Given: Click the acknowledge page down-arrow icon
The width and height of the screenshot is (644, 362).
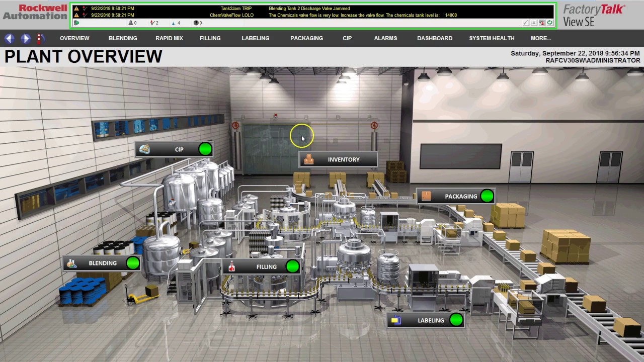Looking at the screenshot, I should pos(534,23).
